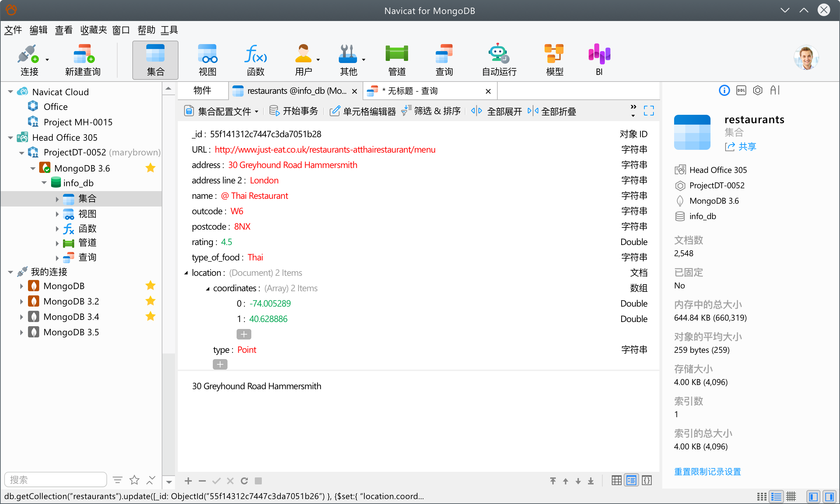Add array item under coordinates with plus
The image size is (840, 504).
(x=244, y=334)
